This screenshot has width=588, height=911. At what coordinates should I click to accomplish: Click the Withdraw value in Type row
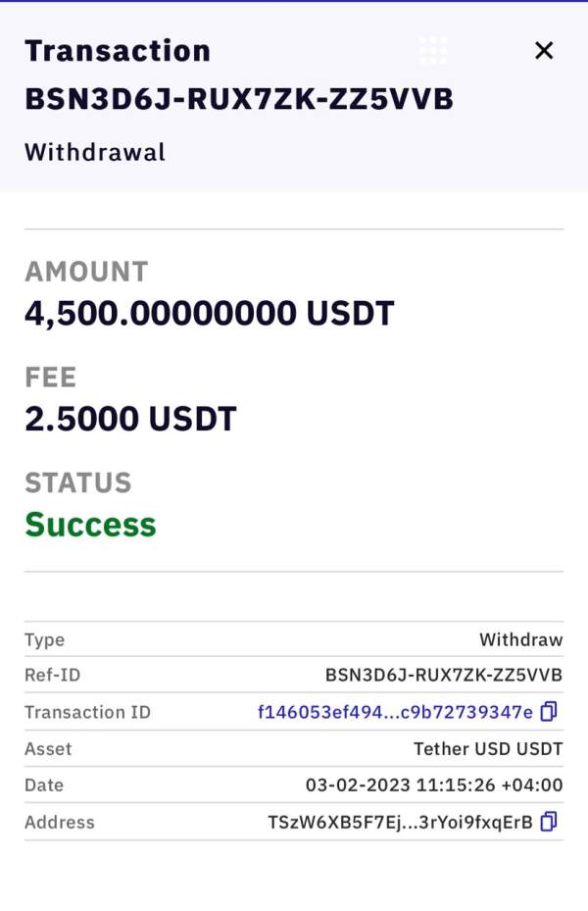click(x=520, y=639)
